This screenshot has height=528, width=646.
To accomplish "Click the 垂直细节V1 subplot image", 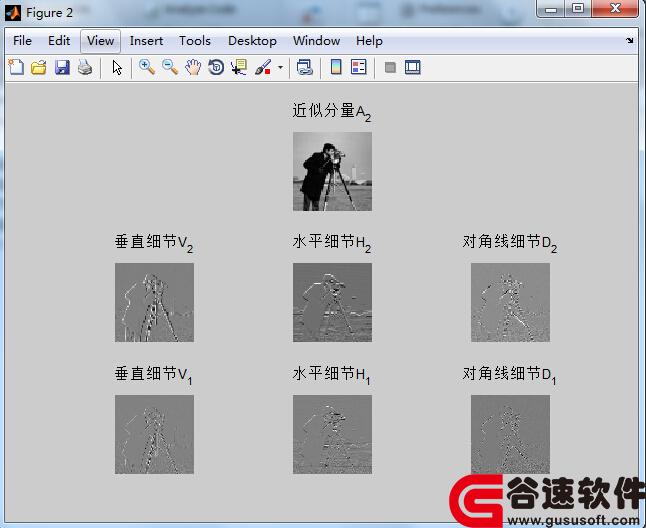I will pyautogui.click(x=154, y=435).
